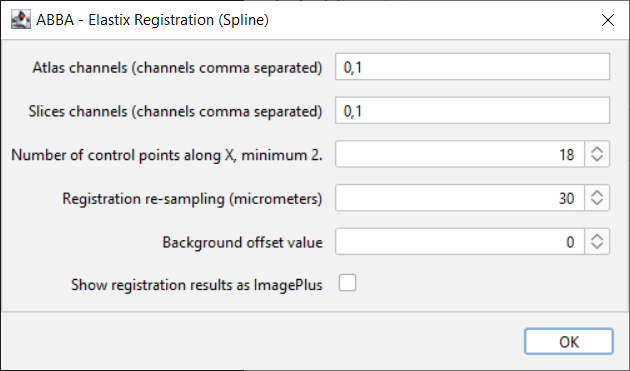Focus the Background offset value field
Viewport: 630px width, 371px height.
460,242
